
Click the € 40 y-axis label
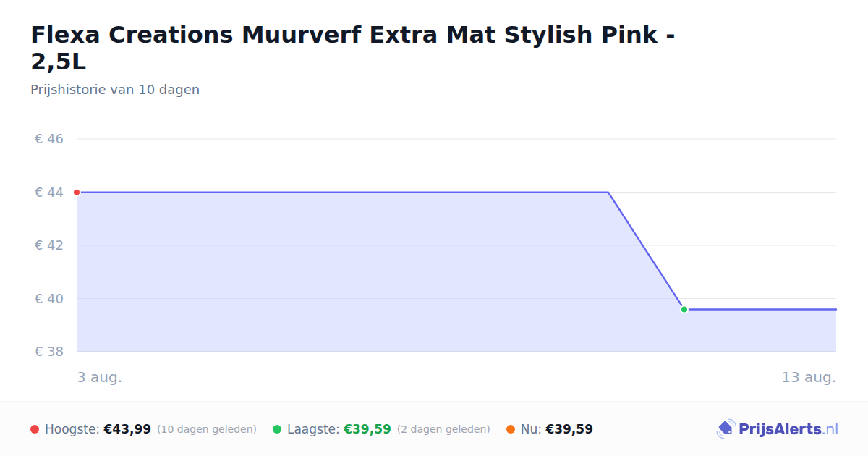click(x=49, y=299)
